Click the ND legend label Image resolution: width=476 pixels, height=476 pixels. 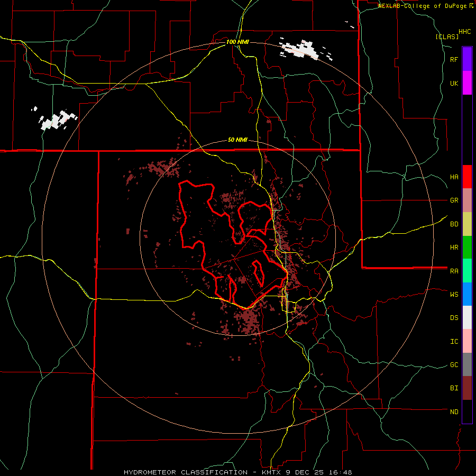pyautogui.click(x=454, y=412)
